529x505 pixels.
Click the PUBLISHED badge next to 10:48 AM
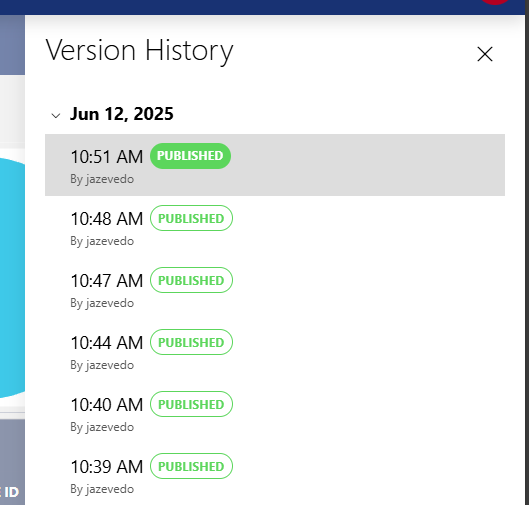pos(191,218)
